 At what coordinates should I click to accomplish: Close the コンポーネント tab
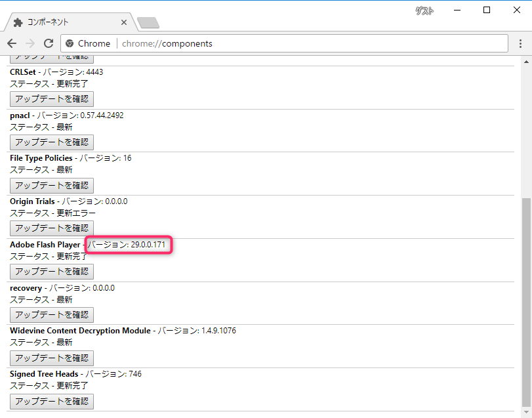[x=124, y=22]
